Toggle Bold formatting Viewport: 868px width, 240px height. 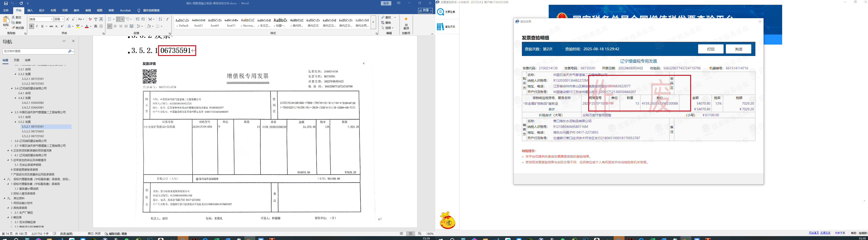pos(31,26)
